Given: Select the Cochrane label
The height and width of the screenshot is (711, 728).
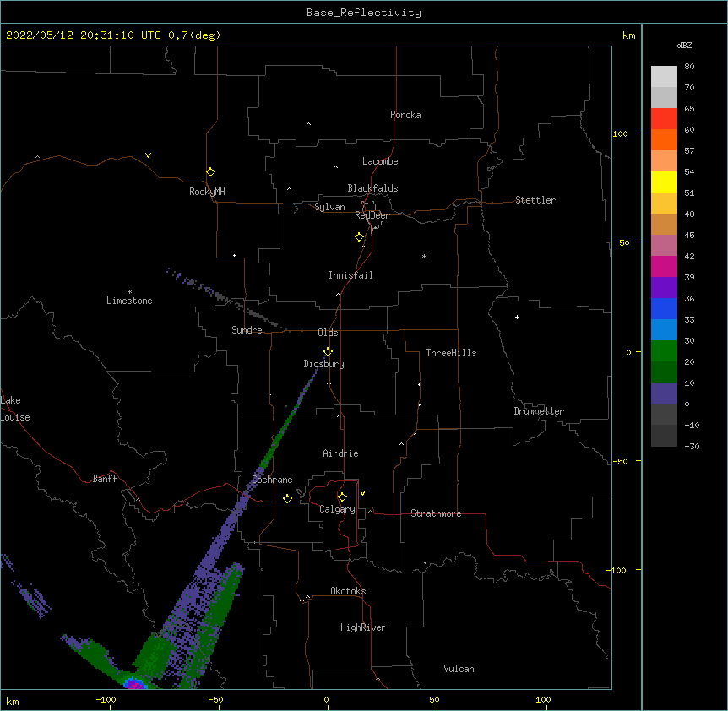Looking at the screenshot, I should coord(273,480).
